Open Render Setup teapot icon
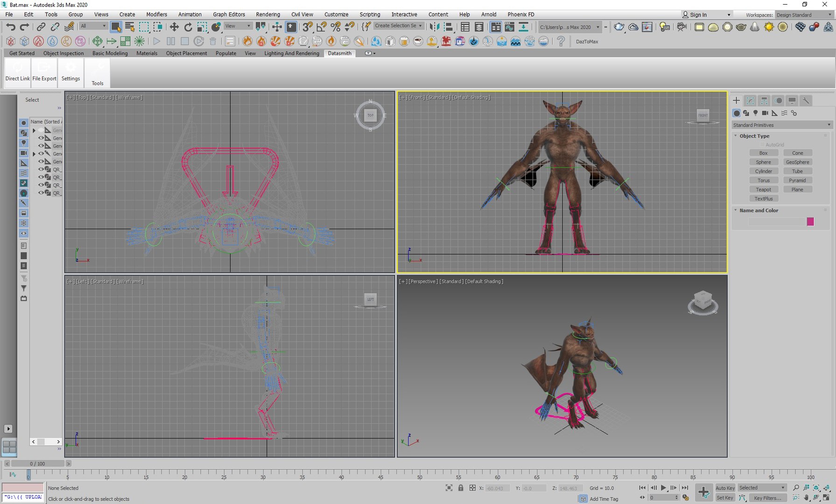Screen dimensions: 836x504 (x=619, y=27)
